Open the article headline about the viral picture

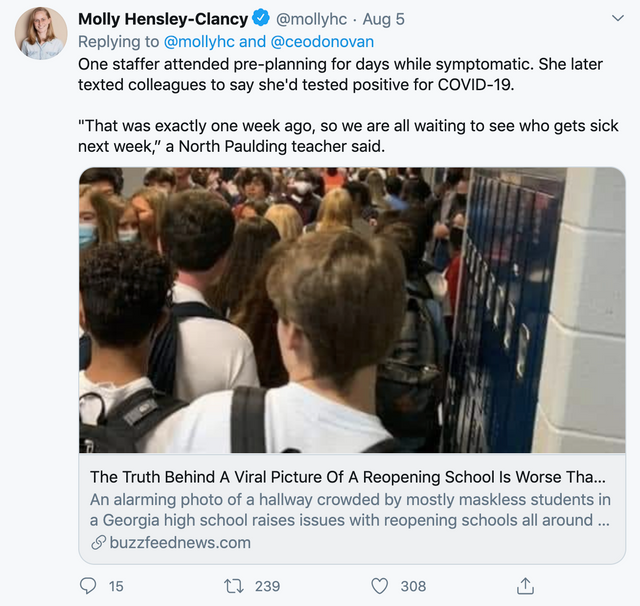click(x=347, y=475)
